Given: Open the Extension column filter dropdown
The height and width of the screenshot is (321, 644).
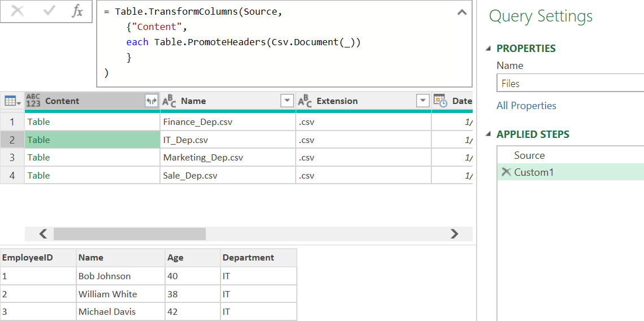Looking at the screenshot, I should 422,101.
